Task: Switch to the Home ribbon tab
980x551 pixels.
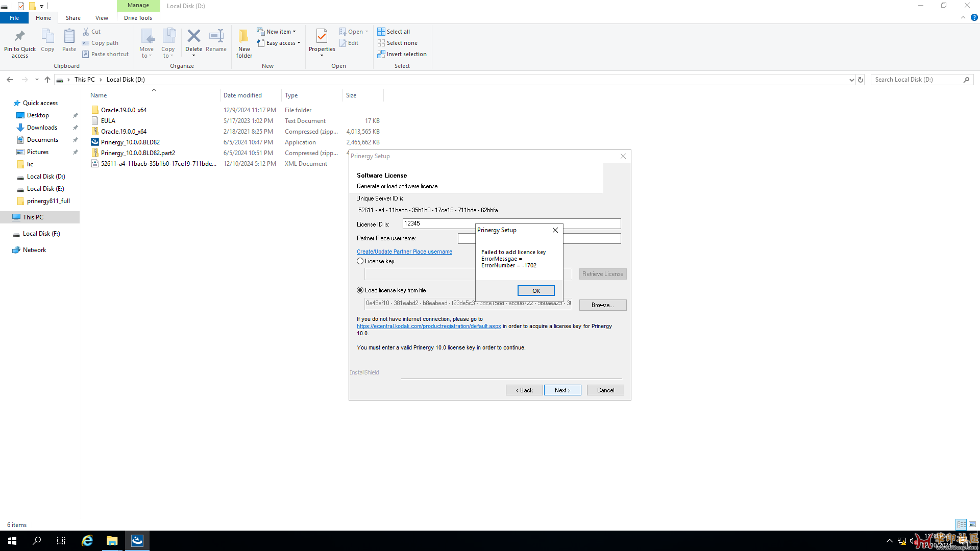Action: pyautogui.click(x=43, y=18)
